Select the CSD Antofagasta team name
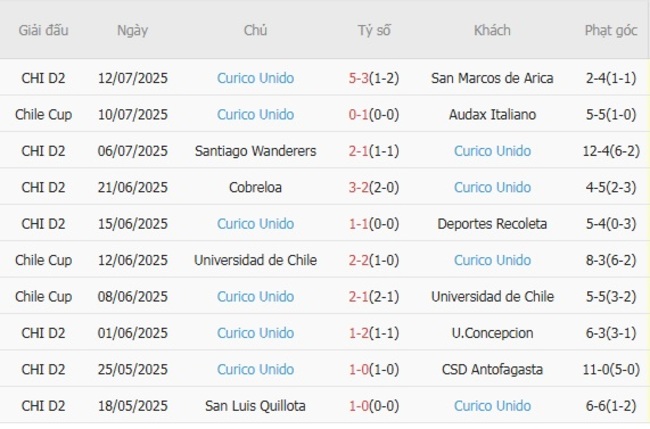This screenshot has width=650, height=429. coord(492,369)
